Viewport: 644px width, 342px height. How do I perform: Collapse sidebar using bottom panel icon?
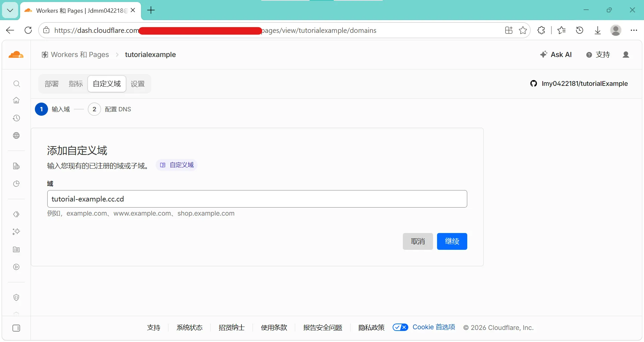tap(16, 328)
